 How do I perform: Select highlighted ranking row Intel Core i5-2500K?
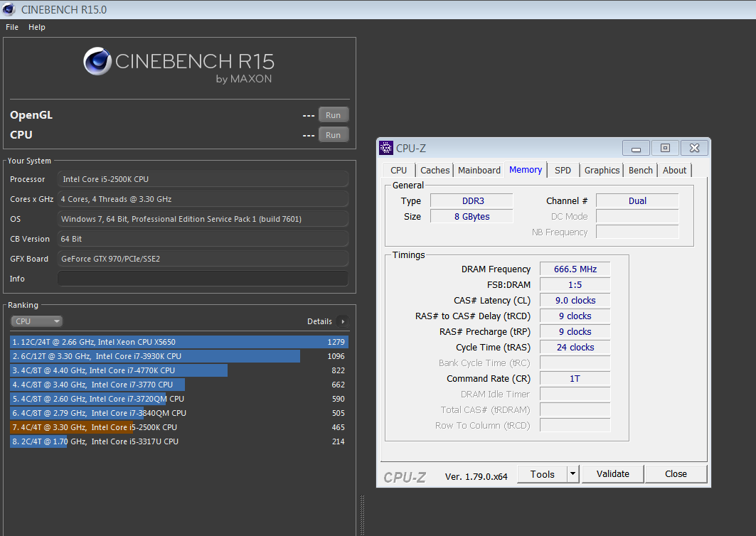click(179, 427)
